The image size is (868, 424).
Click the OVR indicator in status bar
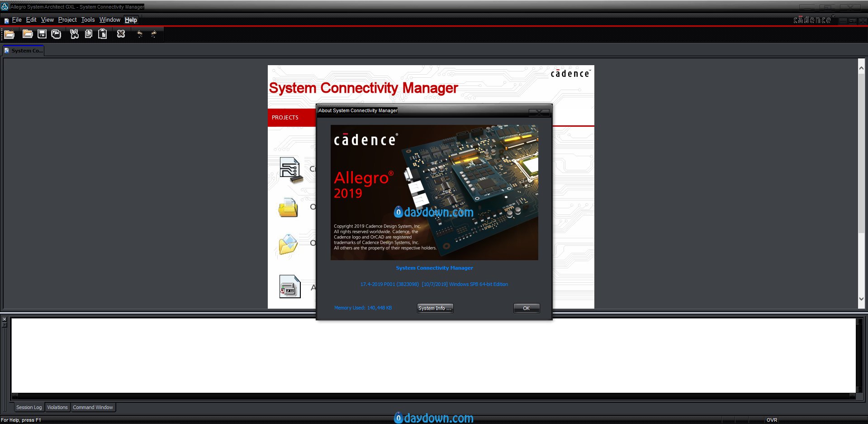click(x=772, y=420)
